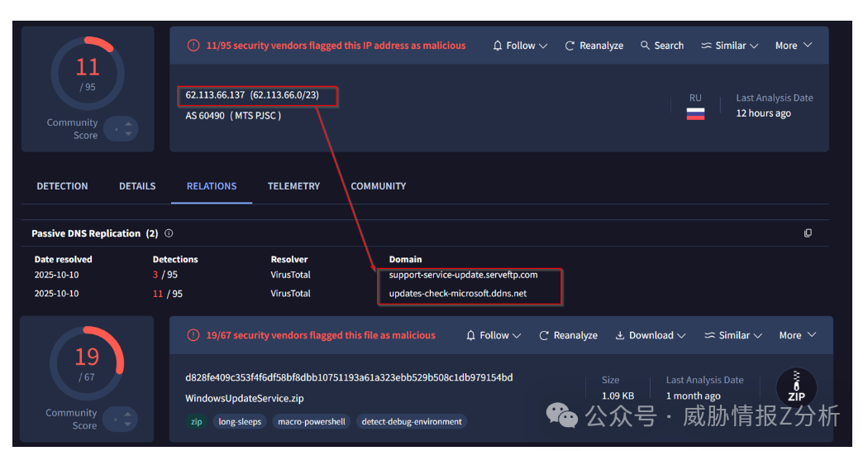The height and width of the screenshot is (451, 868).
Task: Open the More menu in IP report
Action: (794, 46)
